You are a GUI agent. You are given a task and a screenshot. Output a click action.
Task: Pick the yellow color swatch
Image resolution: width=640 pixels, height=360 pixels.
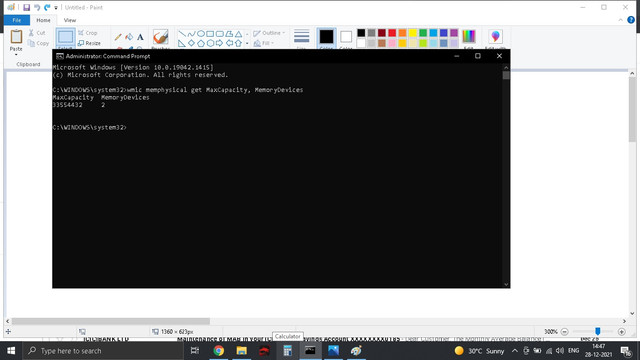[413, 33]
